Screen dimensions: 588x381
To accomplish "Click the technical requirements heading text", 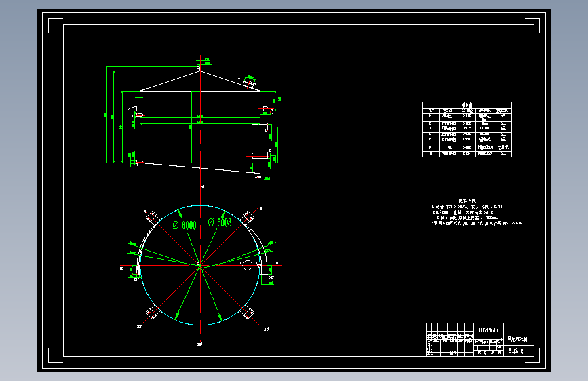I will pos(467,201).
